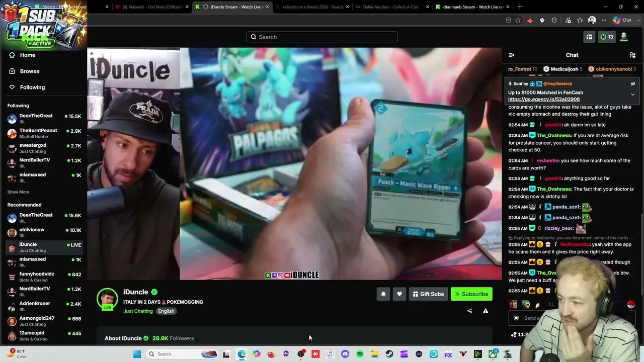
Task: Launch Firefox from the taskbar
Action: [x=271, y=354]
